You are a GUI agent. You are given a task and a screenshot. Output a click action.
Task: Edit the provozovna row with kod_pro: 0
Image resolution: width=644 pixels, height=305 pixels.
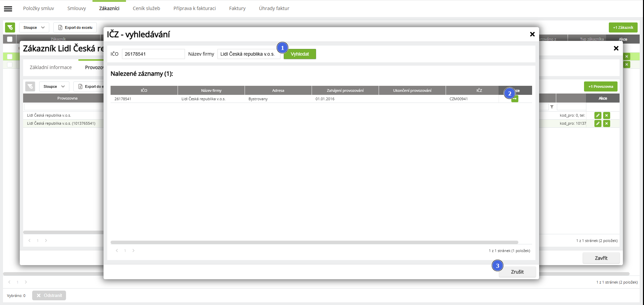point(598,115)
